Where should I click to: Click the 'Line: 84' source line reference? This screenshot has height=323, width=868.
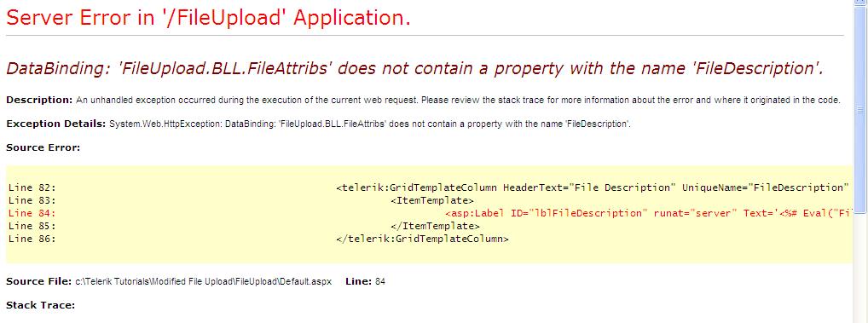click(x=365, y=281)
